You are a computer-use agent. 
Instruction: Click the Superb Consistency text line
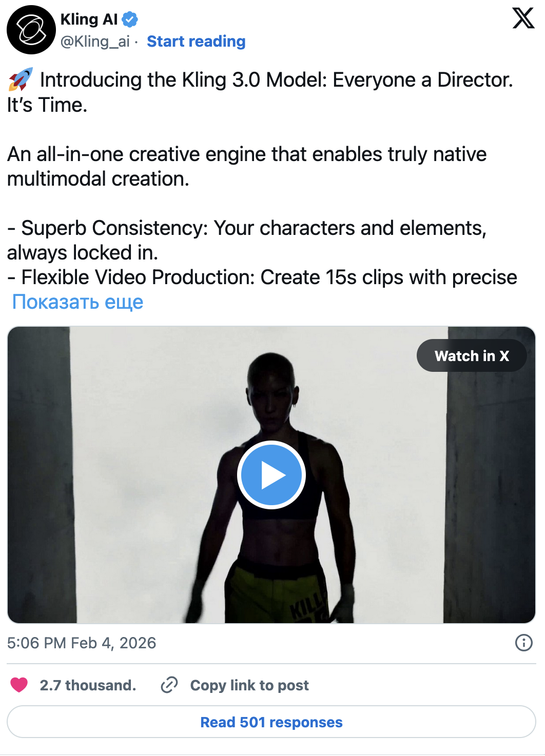pos(246,228)
